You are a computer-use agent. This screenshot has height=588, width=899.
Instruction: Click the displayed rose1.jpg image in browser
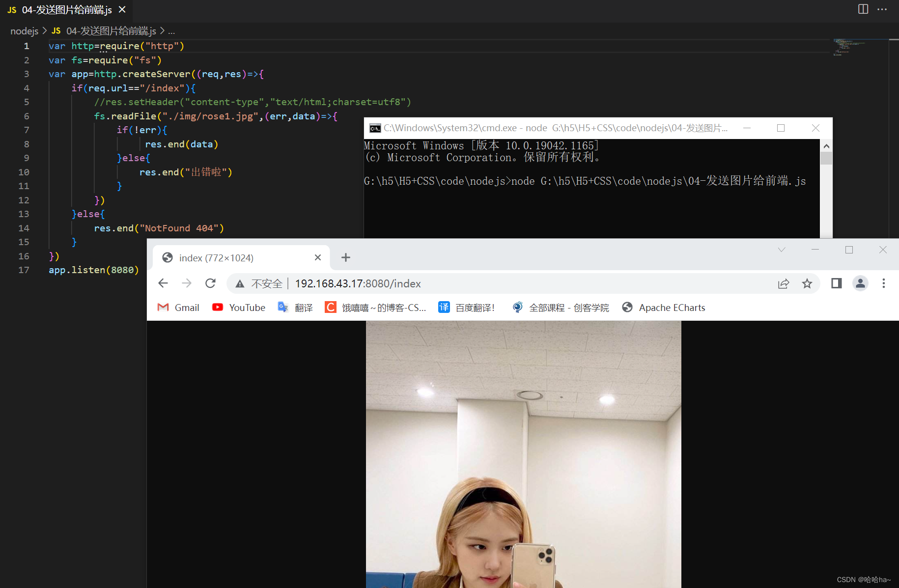click(x=523, y=454)
